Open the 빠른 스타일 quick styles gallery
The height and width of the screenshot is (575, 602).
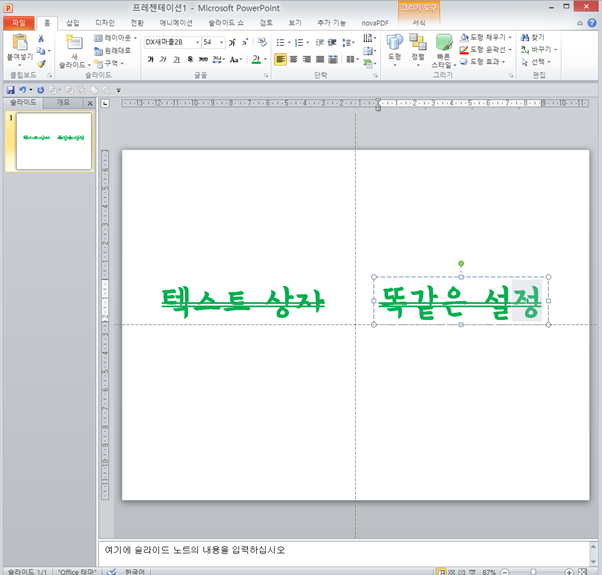coord(443,51)
